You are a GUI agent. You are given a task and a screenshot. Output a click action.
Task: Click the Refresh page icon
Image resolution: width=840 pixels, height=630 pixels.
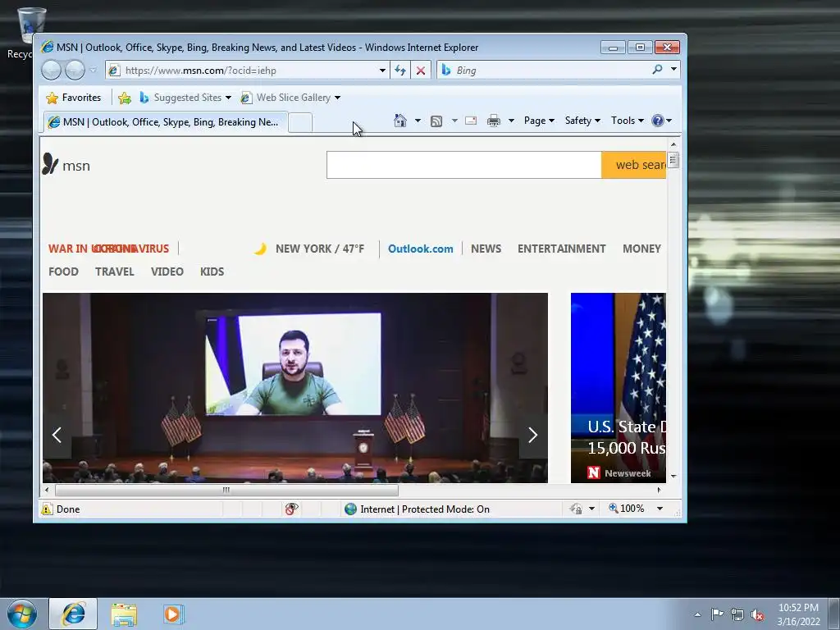click(400, 71)
